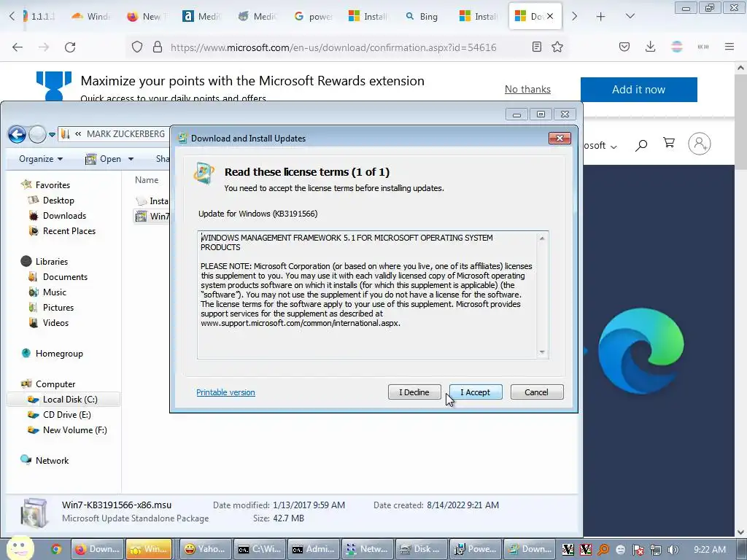Click the I Accept button

pyautogui.click(x=476, y=392)
